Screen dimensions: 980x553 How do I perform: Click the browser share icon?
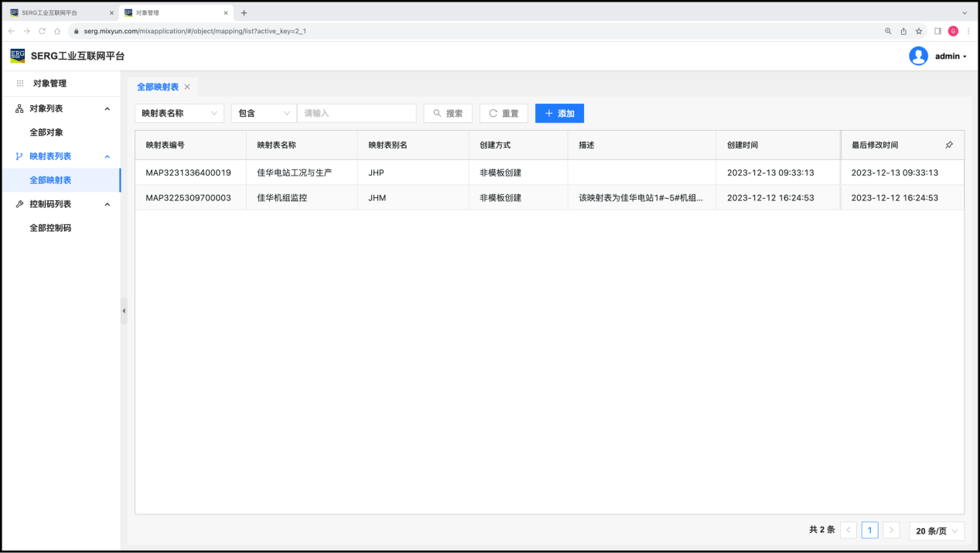coord(903,31)
